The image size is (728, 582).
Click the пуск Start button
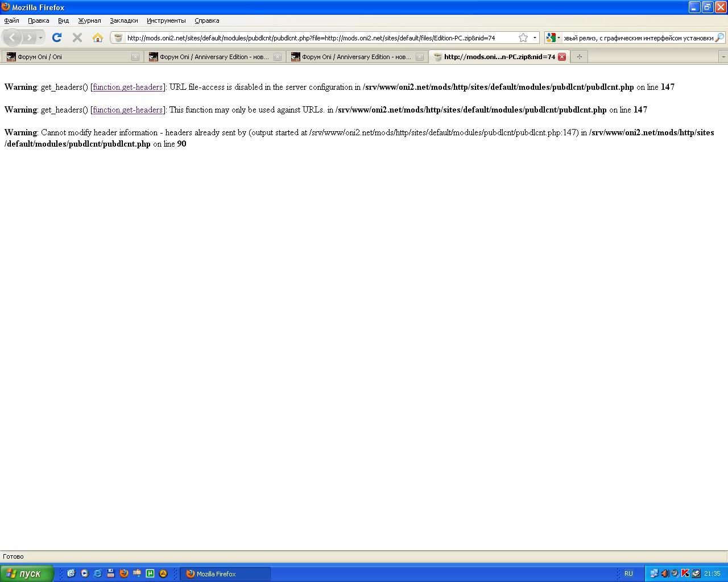[x=27, y=573]
